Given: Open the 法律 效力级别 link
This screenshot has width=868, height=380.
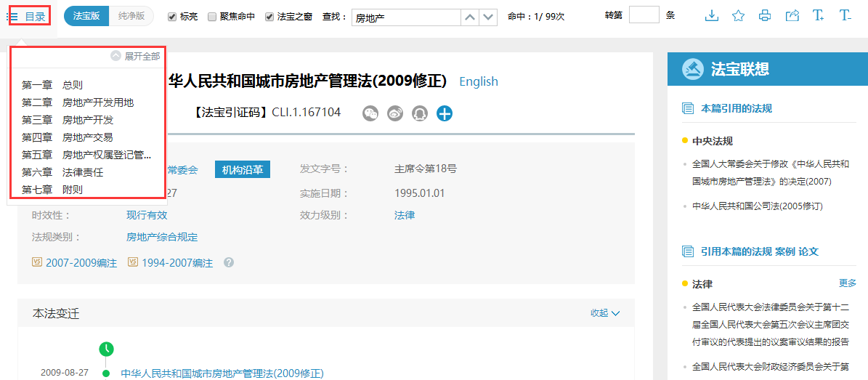Looking at the screenshot, I should click(405, 215).
